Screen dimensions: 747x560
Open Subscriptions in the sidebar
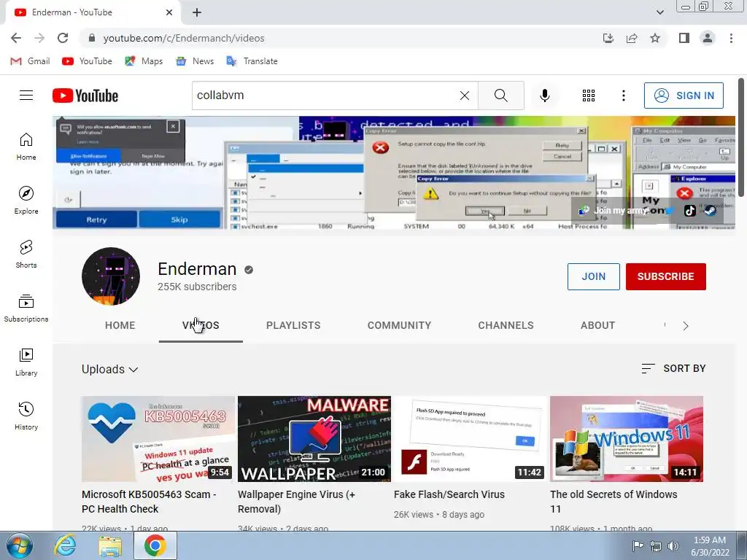tap(26, 308)
